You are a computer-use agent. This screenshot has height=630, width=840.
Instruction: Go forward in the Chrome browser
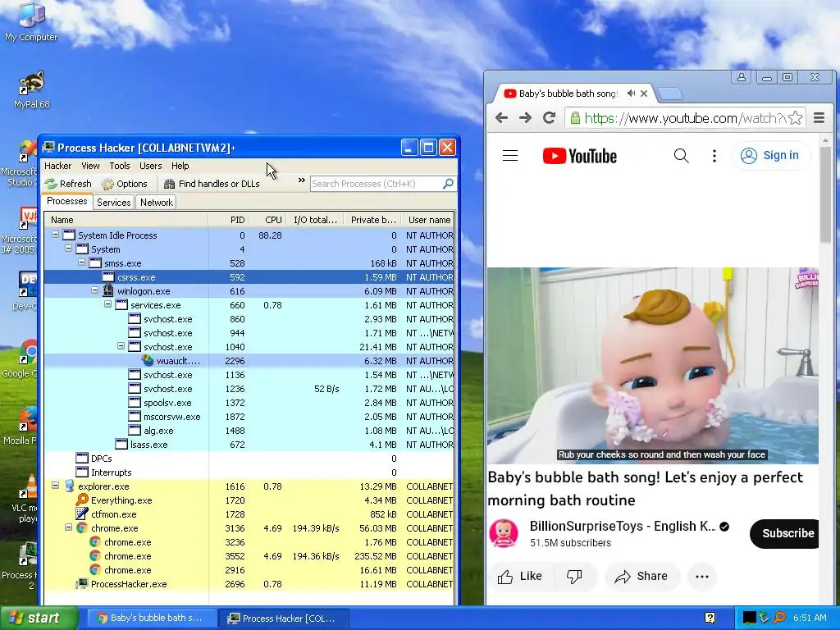(x=526, y=118)
